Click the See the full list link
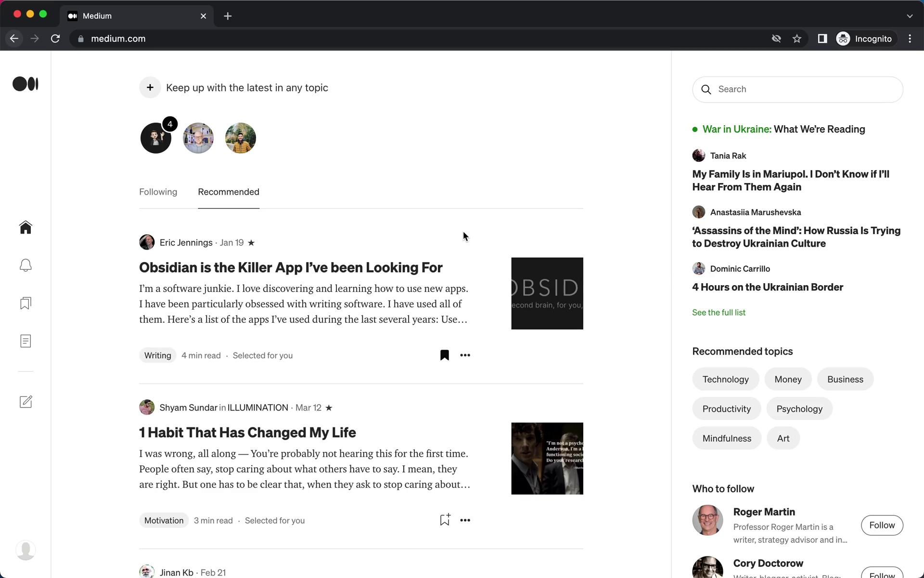Screen dimensions: 924x578 coord(719,313)
